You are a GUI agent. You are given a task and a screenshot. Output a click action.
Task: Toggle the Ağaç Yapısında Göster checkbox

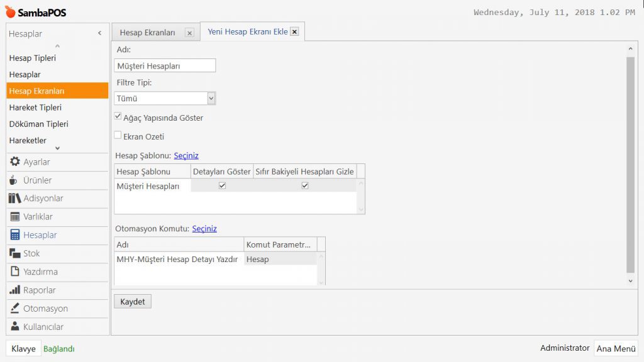click(118, 117)
